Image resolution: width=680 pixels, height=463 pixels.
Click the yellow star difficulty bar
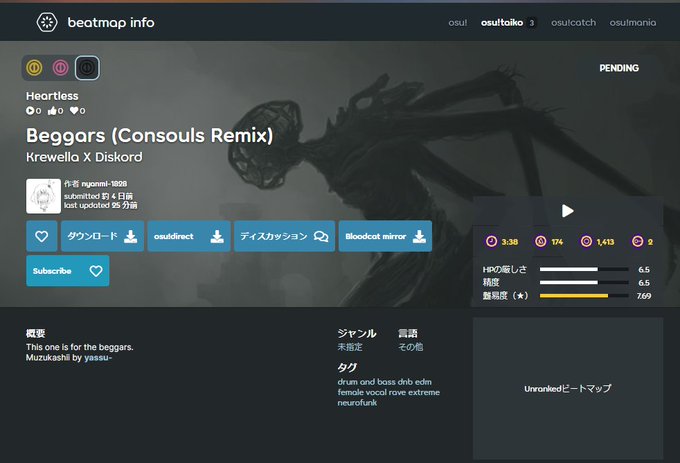[584, 296]
